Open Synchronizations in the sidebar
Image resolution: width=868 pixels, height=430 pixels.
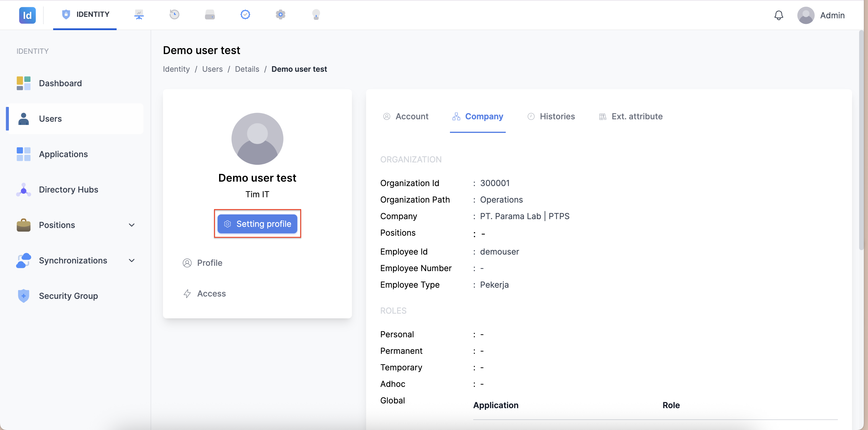click(75, 260)
